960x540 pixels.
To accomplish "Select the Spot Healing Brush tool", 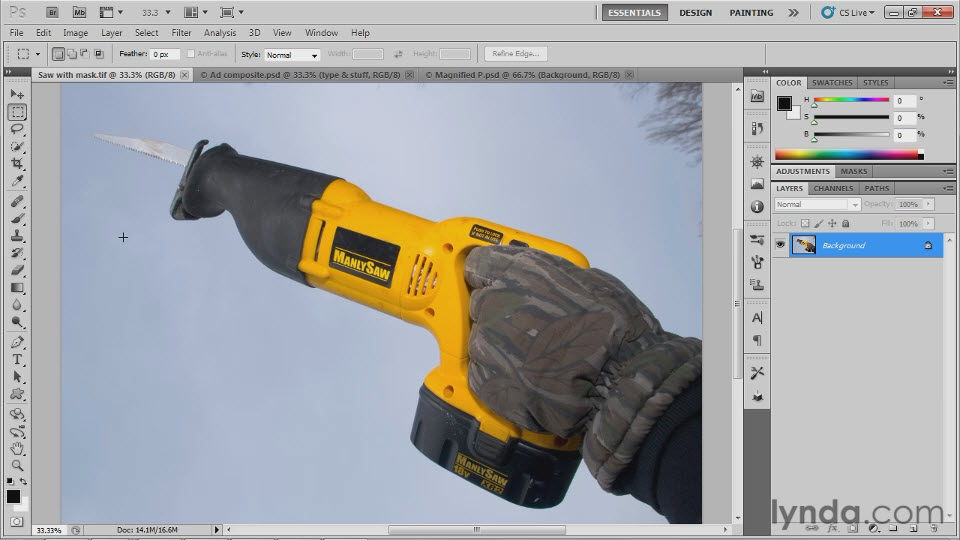I will click(17, 201).
